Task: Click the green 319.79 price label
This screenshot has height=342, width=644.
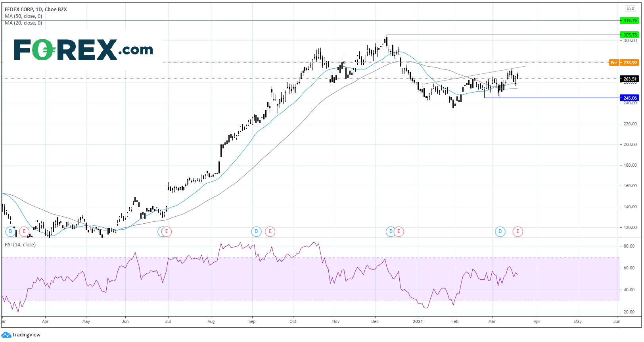Action: click(630, 21)
